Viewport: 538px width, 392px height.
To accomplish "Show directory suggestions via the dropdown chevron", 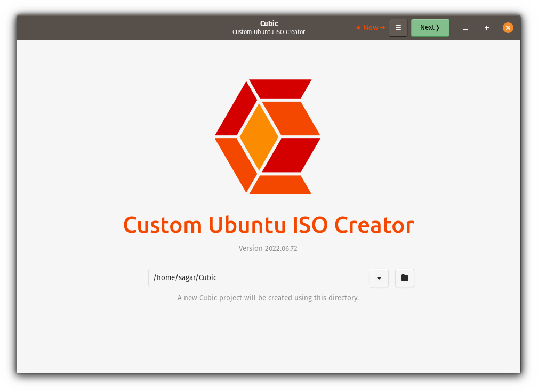I will pyautogui.click(x=379, y=277).
